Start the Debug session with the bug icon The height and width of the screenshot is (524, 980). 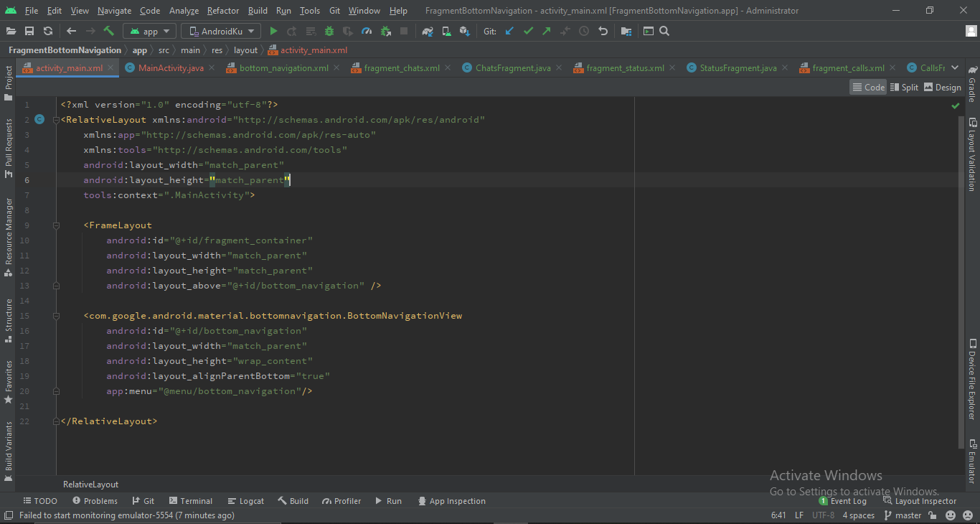pyautogui.click(x=329, y=31)
